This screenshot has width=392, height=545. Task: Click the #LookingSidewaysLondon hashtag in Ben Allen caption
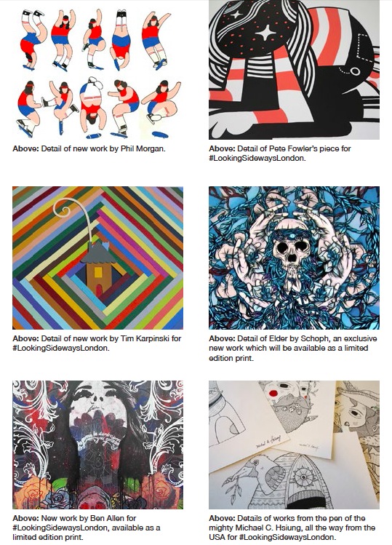60,528
